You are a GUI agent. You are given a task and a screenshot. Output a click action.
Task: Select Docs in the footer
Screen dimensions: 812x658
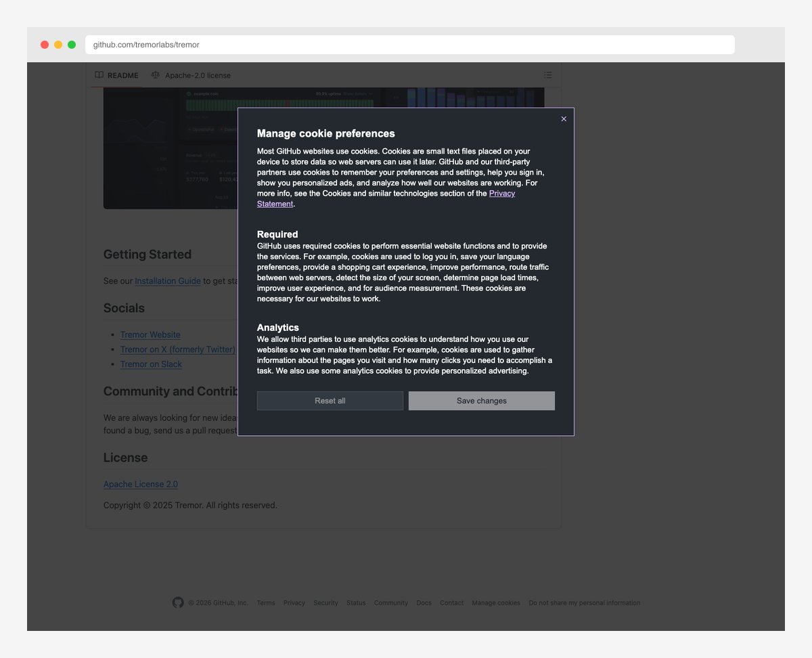click(x=424, y=602)
